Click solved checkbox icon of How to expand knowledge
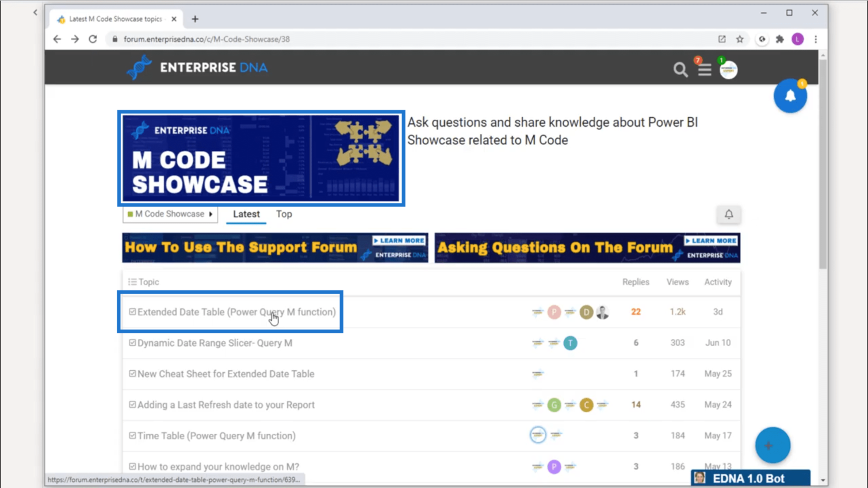868x488 pixels. pyautogui.click(x=132, y=467)
